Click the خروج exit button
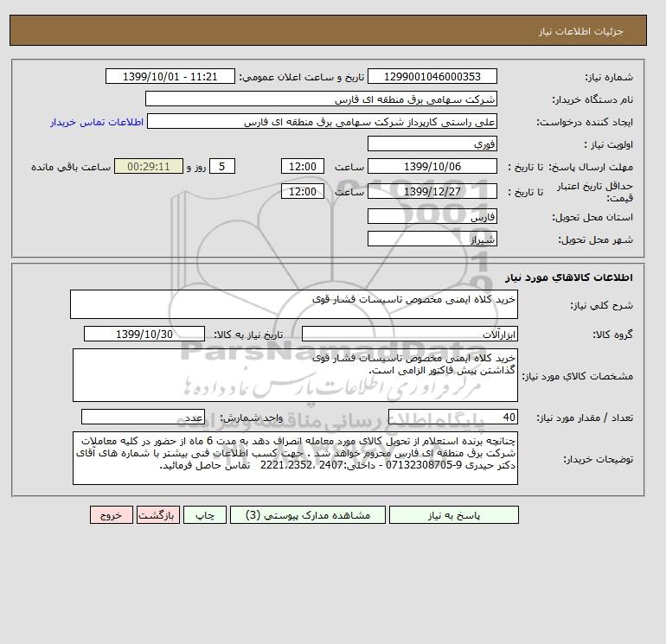 coord(112,514)
